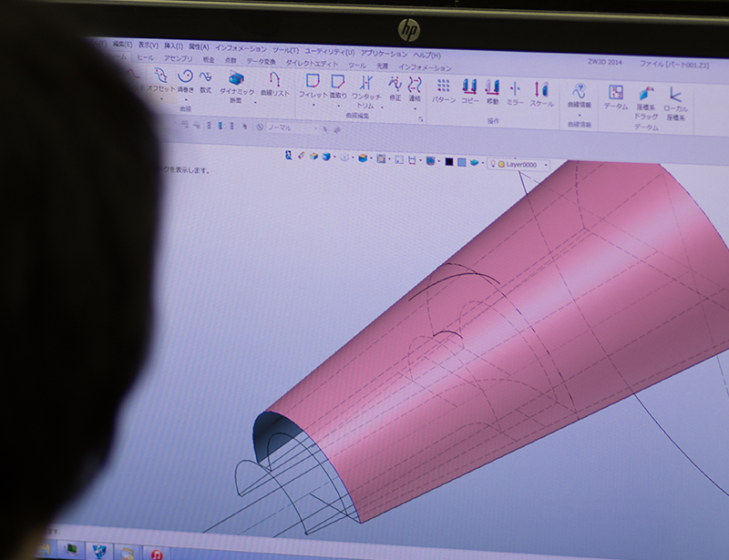Click the light blue color swatch

click(462, 162)
